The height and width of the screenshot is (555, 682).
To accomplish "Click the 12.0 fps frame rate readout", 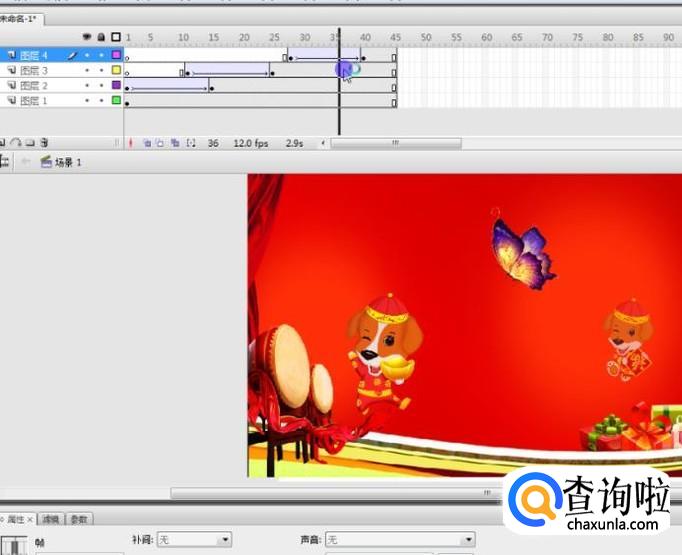I will (x=251, y=143).
